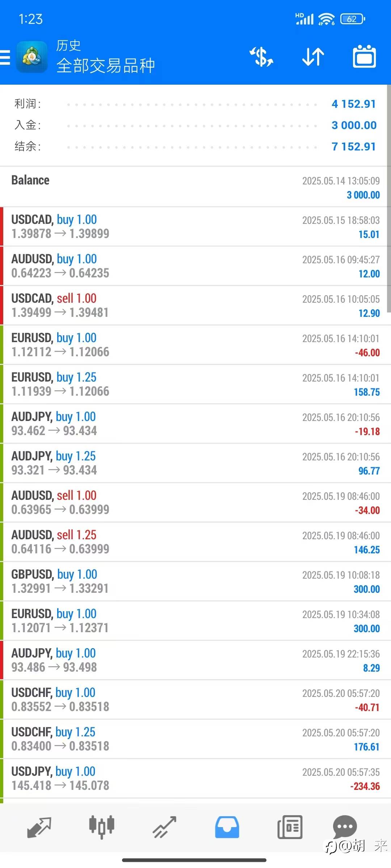Viewport: 391px width, 868px height.
Task: Open the Trade tab with trend arrows
Action: (164, 827)
